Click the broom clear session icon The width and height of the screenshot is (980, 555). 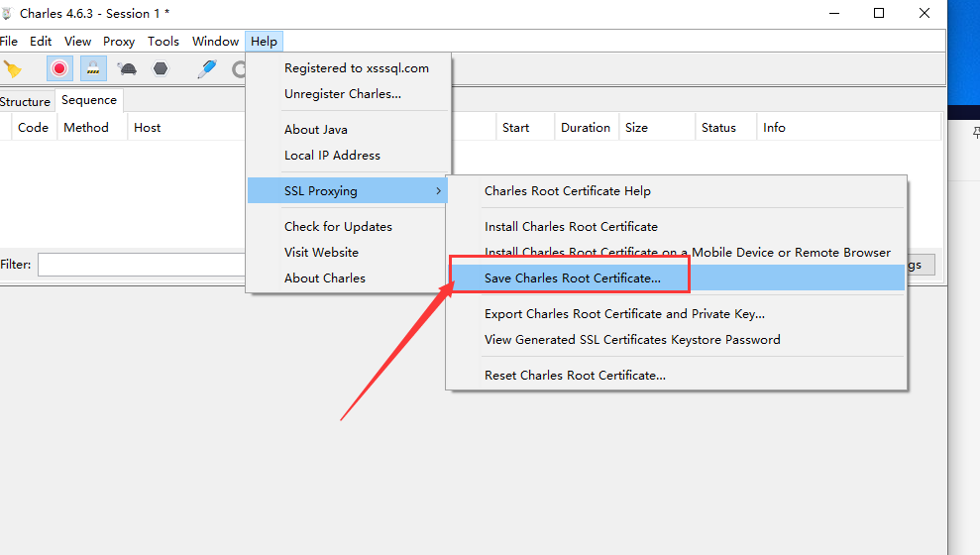(12, 68)
